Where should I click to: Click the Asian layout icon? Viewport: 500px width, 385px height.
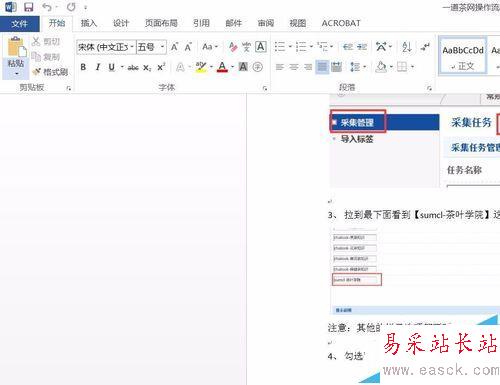click(x=381, y=46)
